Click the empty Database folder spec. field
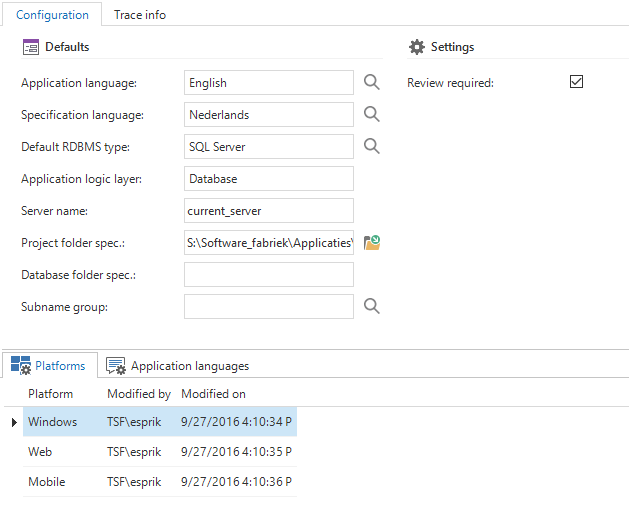The width and height of the screenshot is (629, 516). [x=269, y=275]
